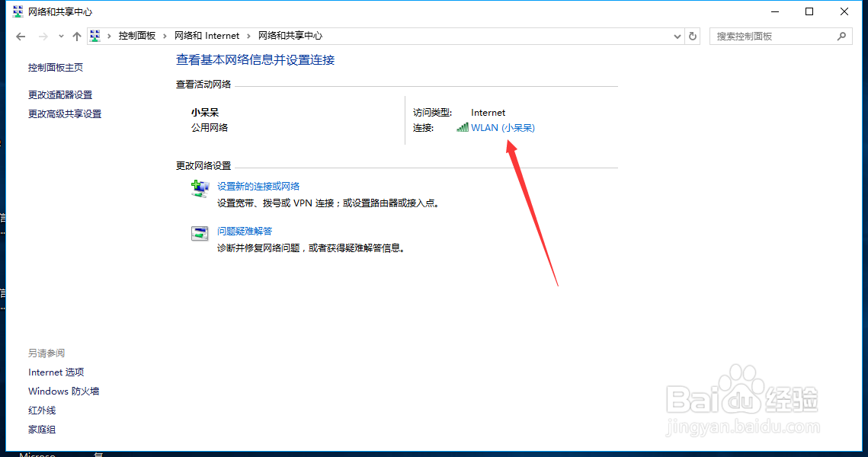The width and height of the screenshot is (868, 457).
Task: Click 设置新的连接或网络 link
Action: pos(258,187)
